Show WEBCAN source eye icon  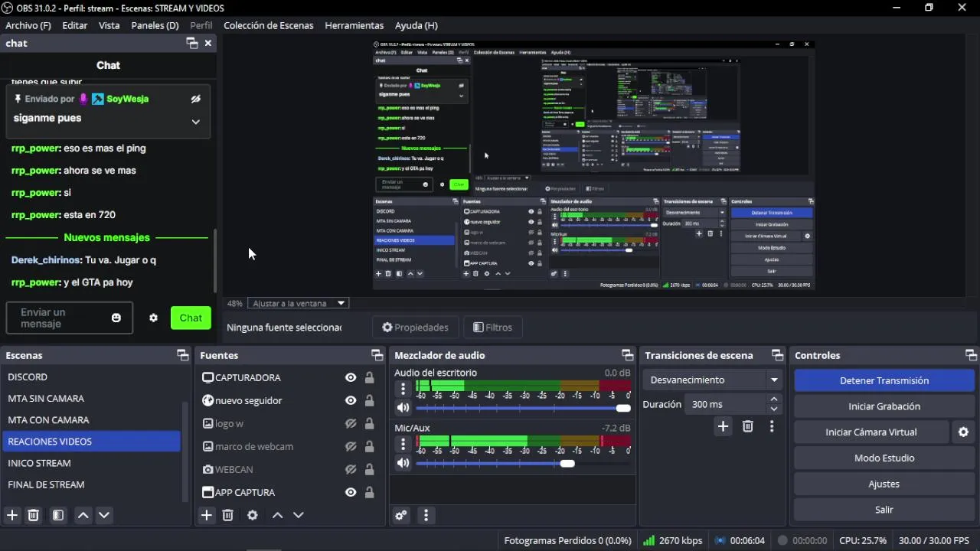tap(351, 469)
